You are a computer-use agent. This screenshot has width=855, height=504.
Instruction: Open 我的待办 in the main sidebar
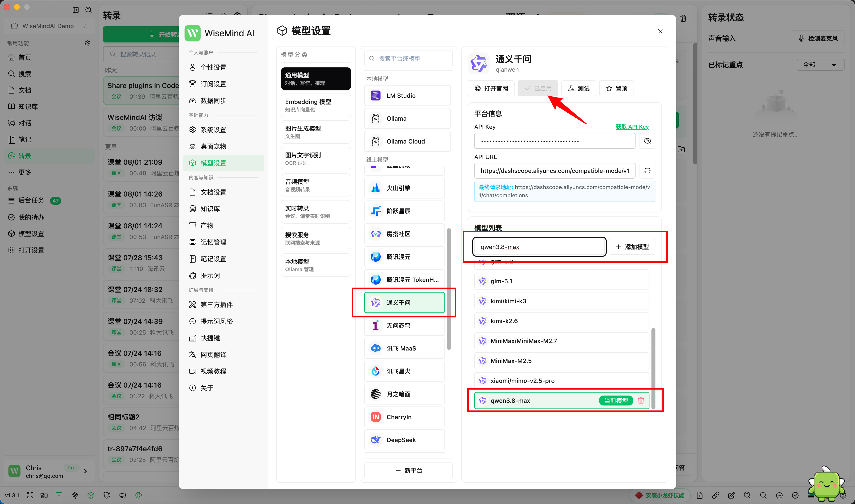tap(50, 217)
